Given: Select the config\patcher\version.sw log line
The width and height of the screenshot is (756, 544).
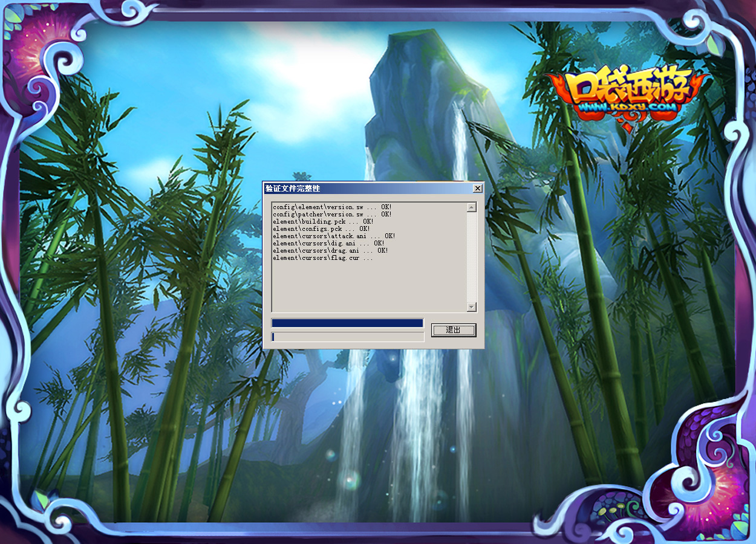Looking at the screenshot, I should pos(331,215).
